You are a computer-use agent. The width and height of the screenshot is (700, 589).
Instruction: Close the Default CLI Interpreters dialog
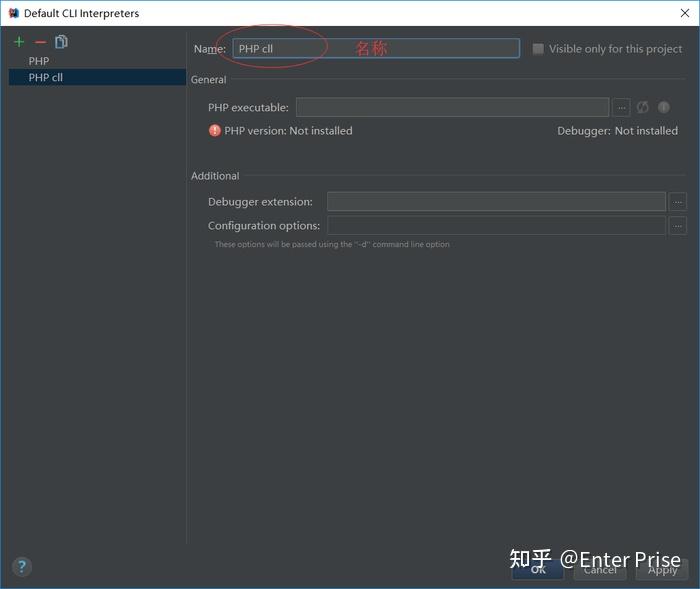point(684,13)
